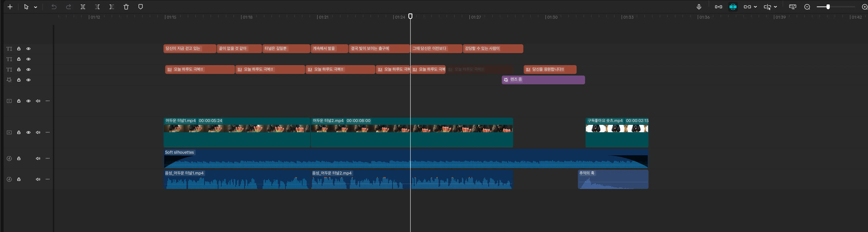Click the delete left of playhead icon

coord(97,7)
